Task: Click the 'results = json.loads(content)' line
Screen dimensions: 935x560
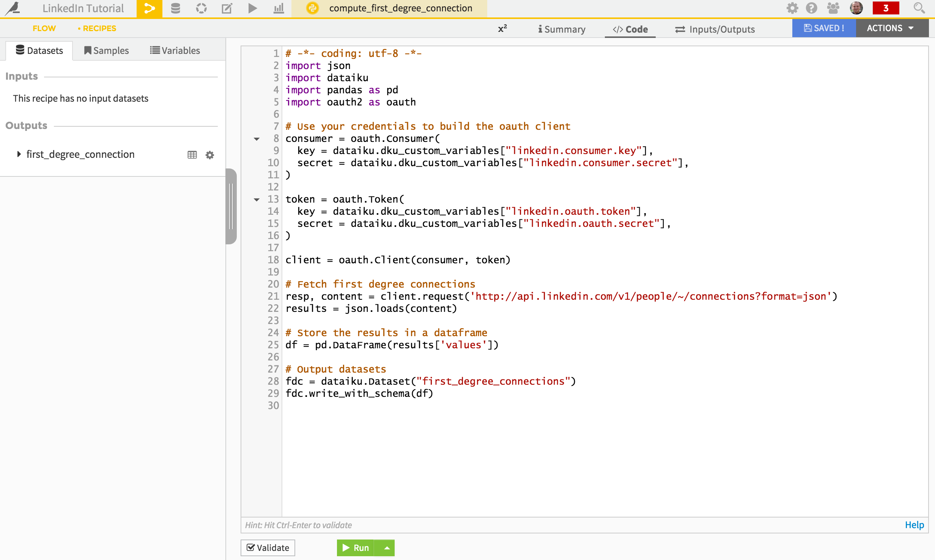Action: coord(371,308)
